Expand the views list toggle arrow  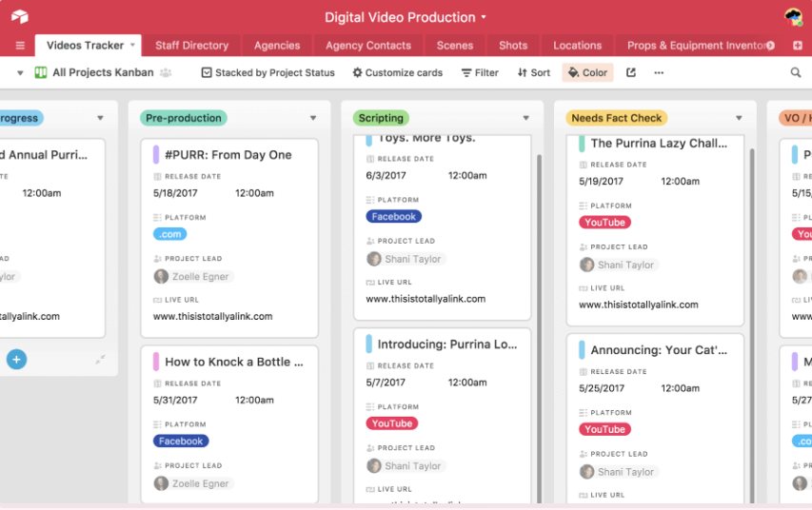coord(20,73)
